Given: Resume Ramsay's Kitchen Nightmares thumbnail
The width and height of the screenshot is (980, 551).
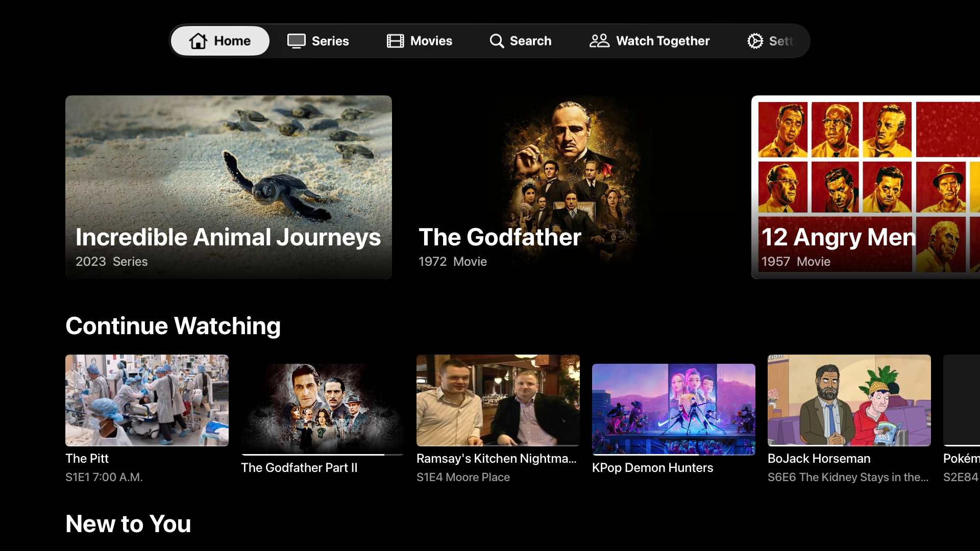Looking at the screenshot, I should click(498, 400).
